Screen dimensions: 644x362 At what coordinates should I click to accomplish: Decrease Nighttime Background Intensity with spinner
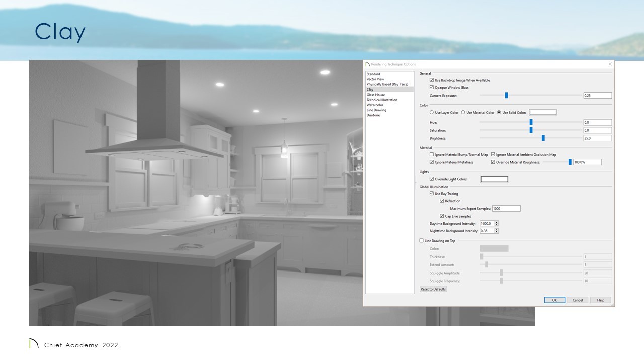(x=497, y=232)
